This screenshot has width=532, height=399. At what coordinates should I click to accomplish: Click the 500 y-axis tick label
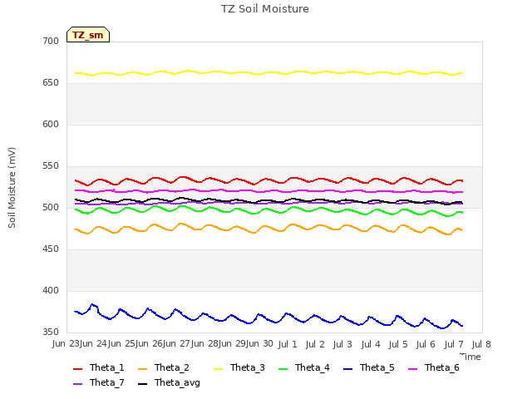(x=51, y=207)
